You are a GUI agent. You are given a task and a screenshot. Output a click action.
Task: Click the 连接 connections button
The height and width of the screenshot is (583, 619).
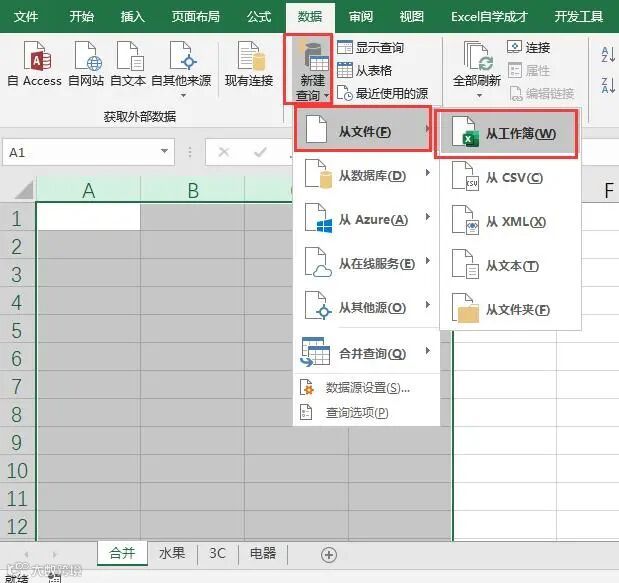528,48
